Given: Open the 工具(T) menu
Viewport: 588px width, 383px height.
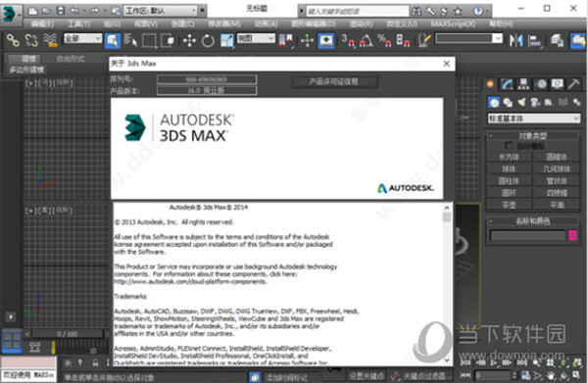Looking at the screenshot, I should 78,24.
